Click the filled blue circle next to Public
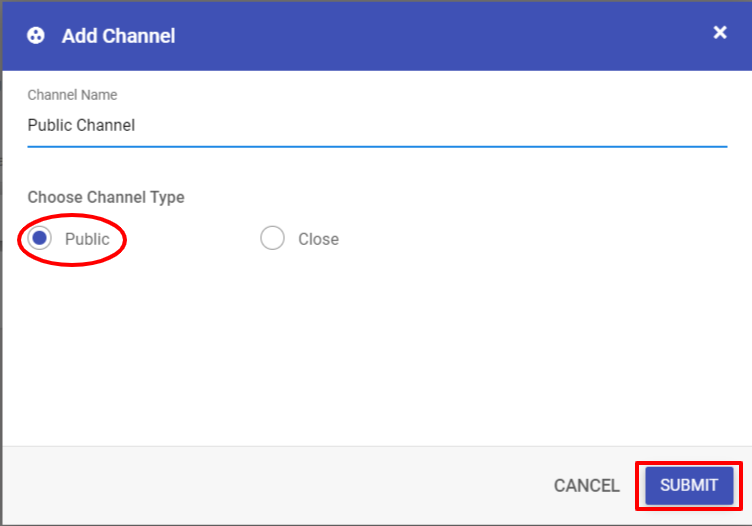The image size is (752, 526). [39, 238]
